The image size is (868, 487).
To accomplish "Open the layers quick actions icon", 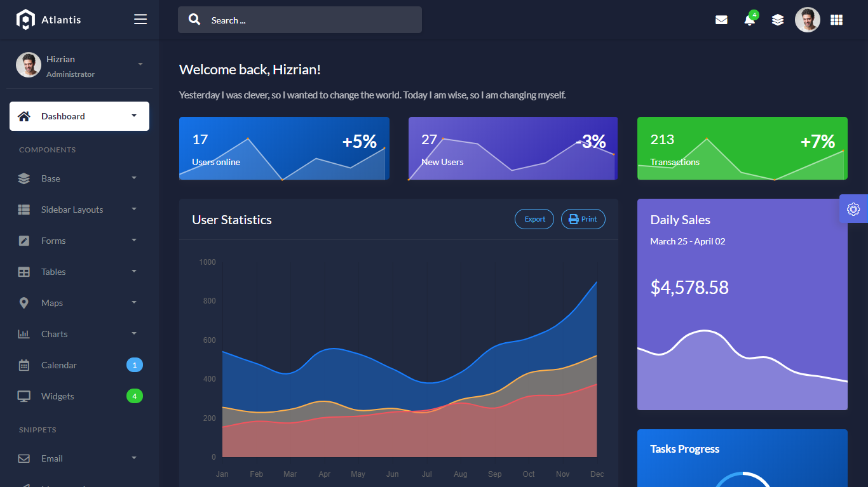I will click(778, 20).
